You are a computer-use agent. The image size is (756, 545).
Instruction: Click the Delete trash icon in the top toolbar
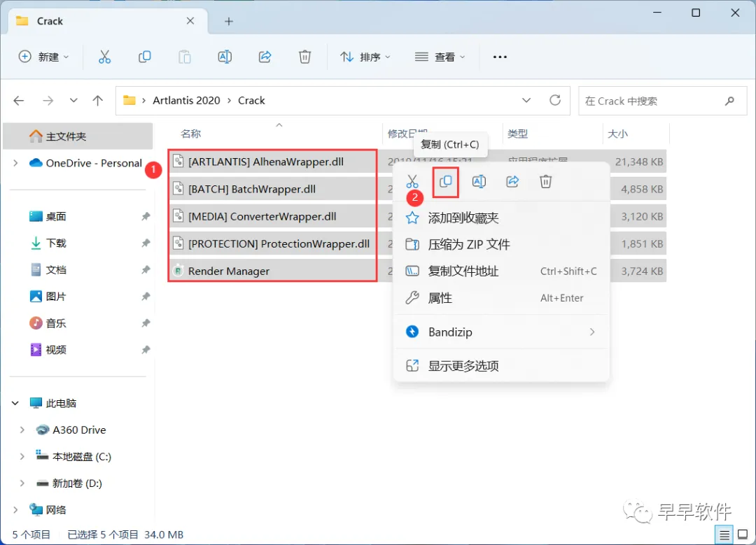[x=304, y=57]
